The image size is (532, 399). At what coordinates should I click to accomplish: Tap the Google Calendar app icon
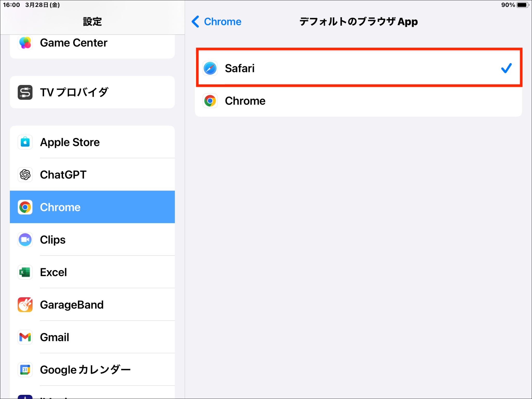(x=25, y=370)
